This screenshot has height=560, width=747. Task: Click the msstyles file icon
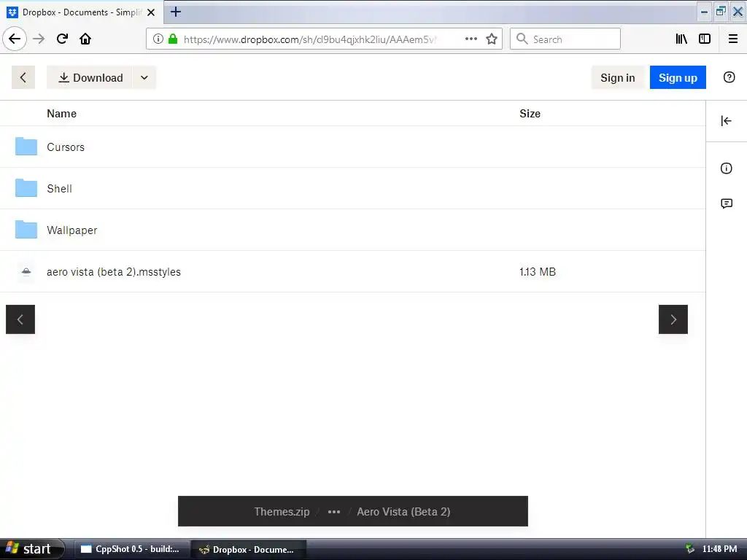tap(26, 271)
